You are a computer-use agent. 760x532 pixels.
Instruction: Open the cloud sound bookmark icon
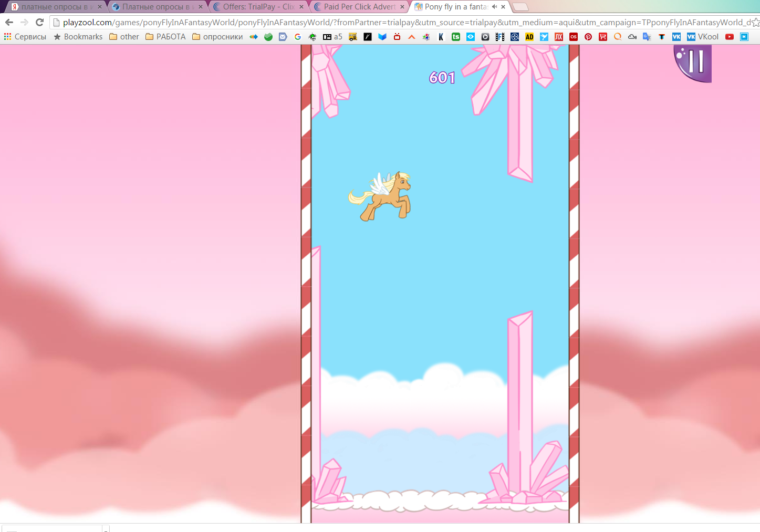click(x=632, y=37)
